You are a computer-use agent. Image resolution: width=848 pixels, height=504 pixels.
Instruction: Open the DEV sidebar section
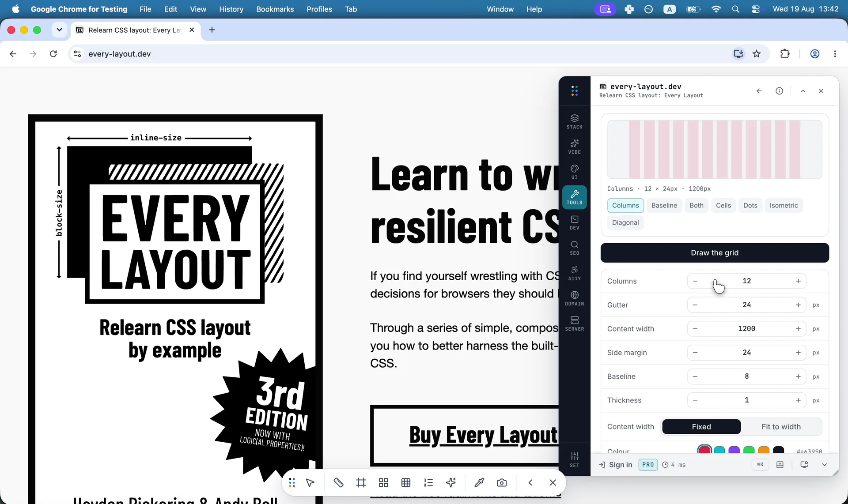[x=574, y=222]
